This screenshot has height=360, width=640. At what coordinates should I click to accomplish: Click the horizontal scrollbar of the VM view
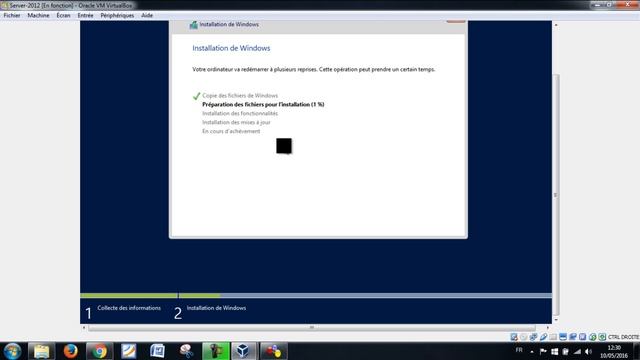click(312, 327)
